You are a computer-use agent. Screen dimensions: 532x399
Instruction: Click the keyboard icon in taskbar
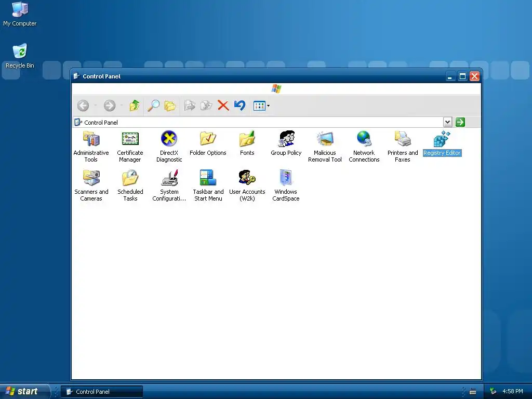[x=473, y=392]
